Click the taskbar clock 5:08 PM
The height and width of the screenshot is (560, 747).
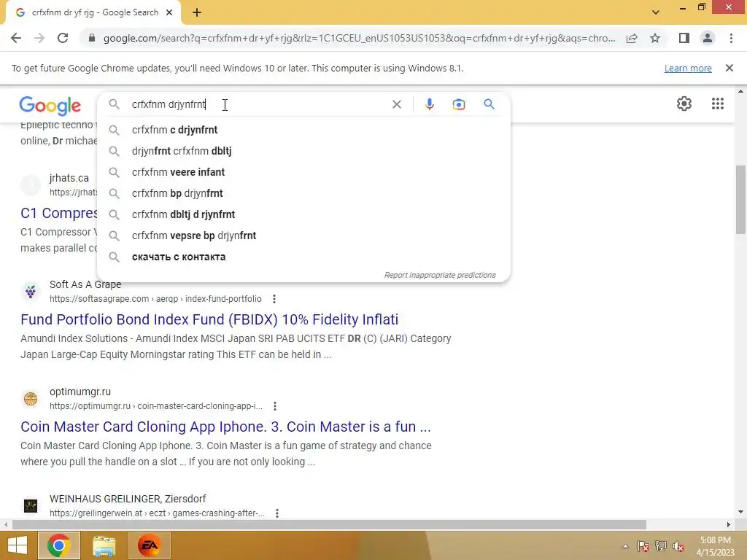click(x=715, y=540)
